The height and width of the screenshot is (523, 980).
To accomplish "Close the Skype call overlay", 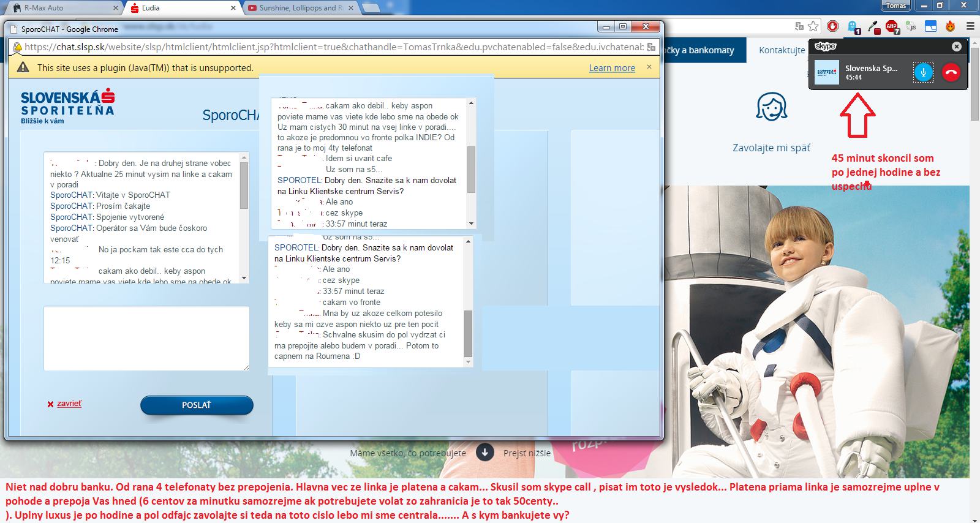I will click(956, 47).
